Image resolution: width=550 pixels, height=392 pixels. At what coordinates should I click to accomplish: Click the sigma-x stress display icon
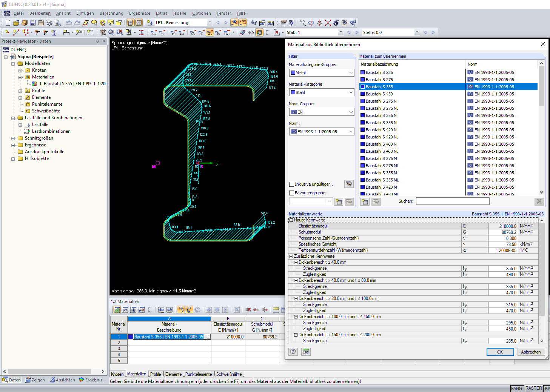click(x=193, y=33)
